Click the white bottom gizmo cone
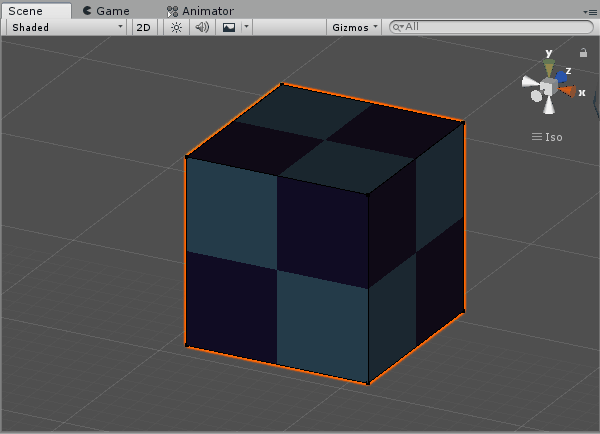 [549, 105]
